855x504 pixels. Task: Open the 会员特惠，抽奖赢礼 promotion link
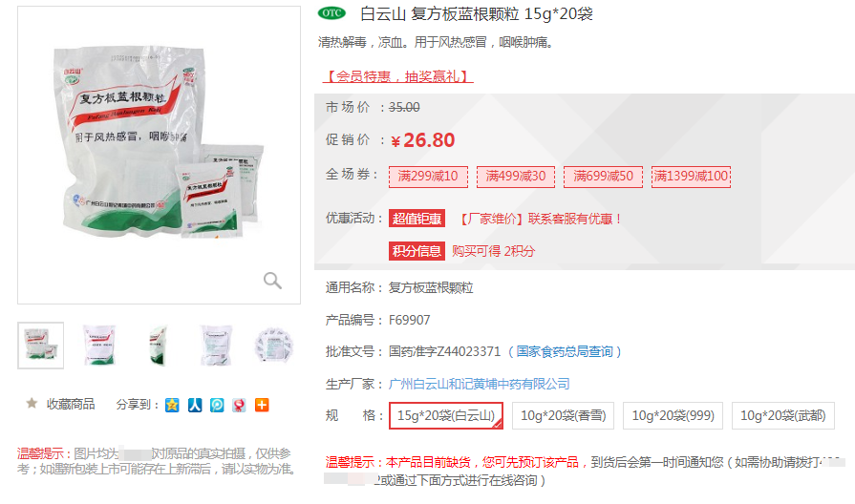(398, 76)
